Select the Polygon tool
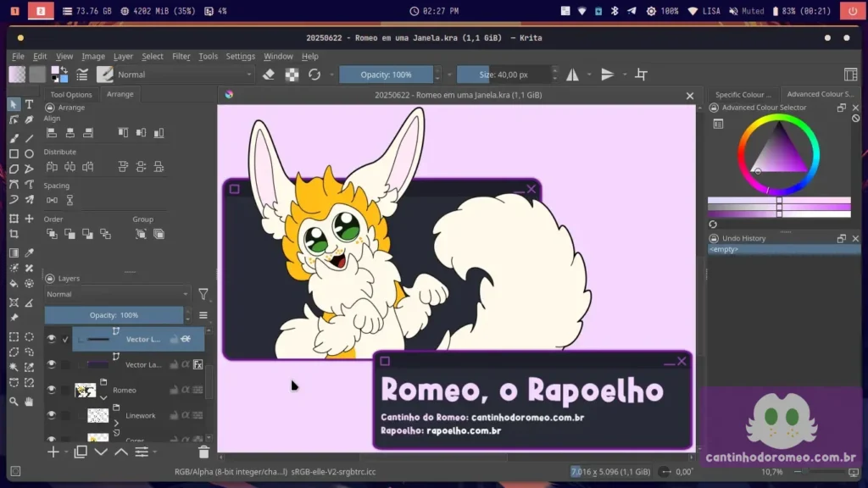Screen dimensions: 868x488 tap(14, 169)
